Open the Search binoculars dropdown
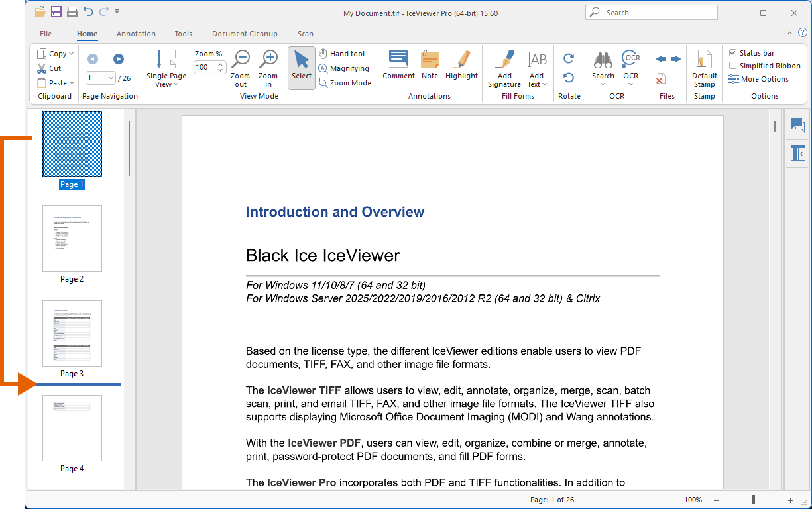The width and height of the screenshot is (812, 509). [x=603, y=69]
